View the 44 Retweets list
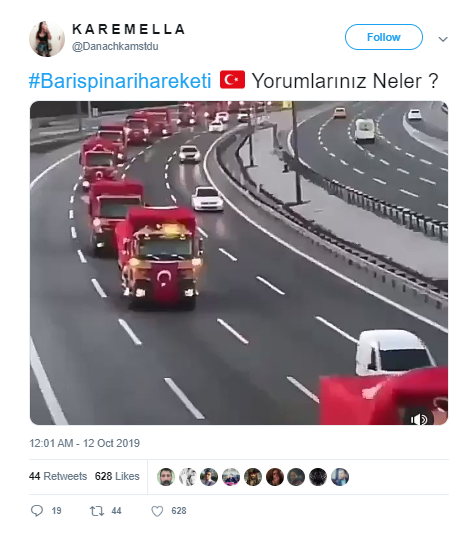 (x=58, y=476)
